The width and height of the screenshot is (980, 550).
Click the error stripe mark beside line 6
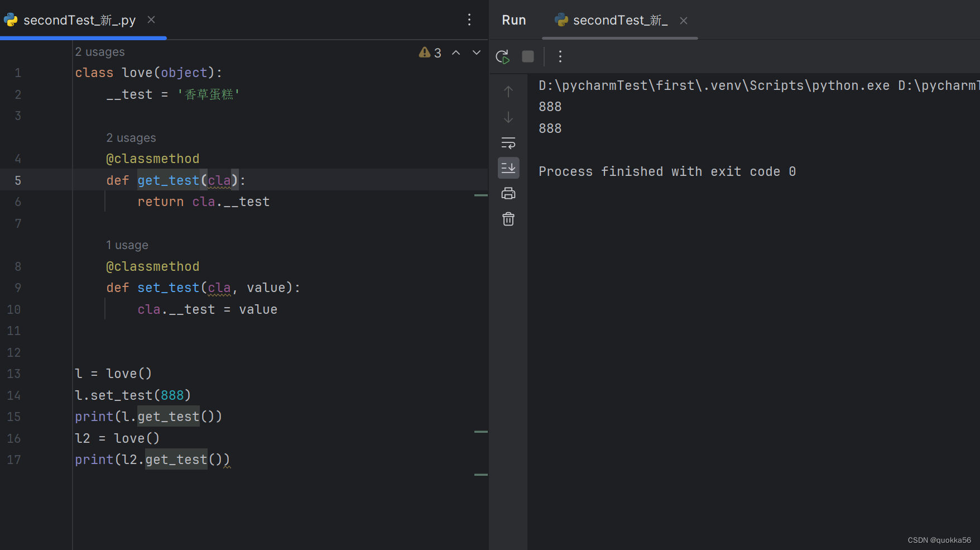pyautogui.click(x=481, y=195)
